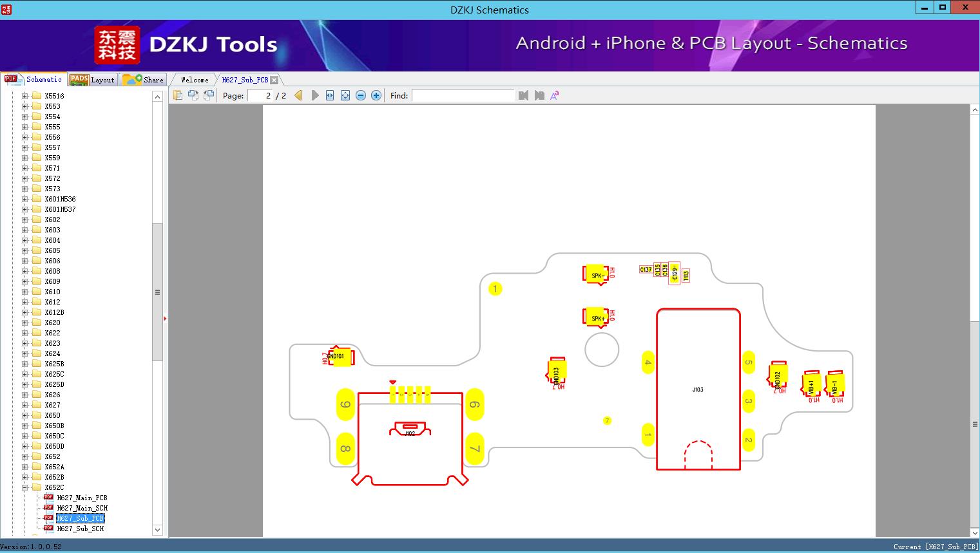Close the H627_Sub_PCB tab
Viewport: 980px width, 553px height.
(274, 80)
